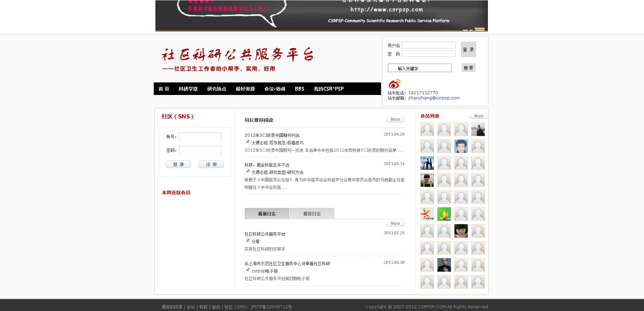Expand More under the 最新日志 tabs

pyautogui.click(x=395, y=223)
